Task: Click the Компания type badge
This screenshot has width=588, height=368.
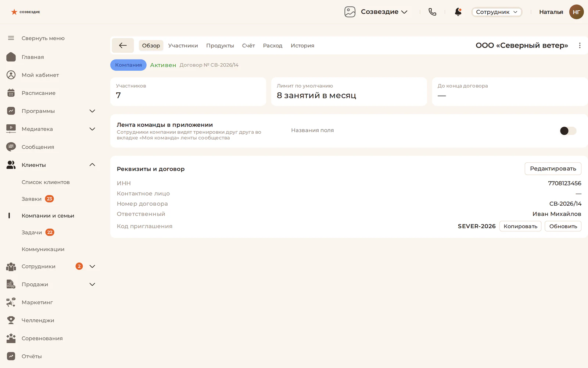Action: click(128, 65)
